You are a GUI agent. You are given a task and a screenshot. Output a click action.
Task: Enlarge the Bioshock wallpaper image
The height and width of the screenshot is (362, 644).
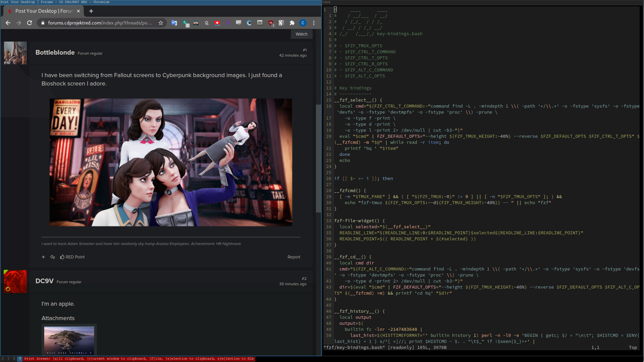[x=171, y=162]
